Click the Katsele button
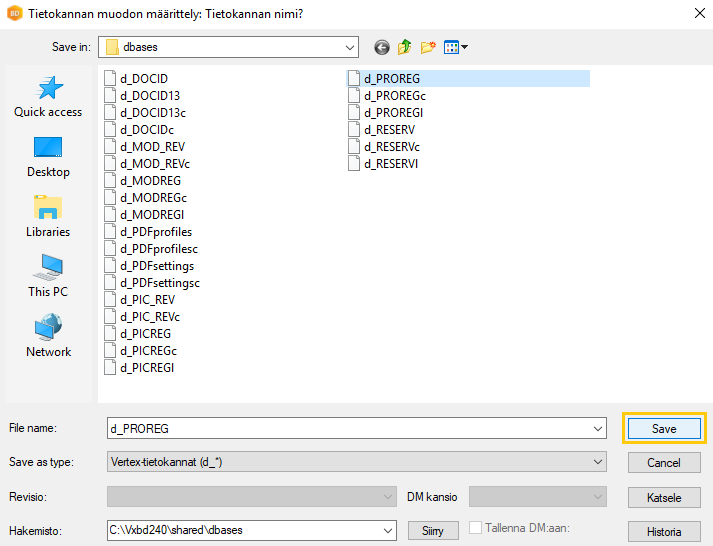This screenshot has height=546, width=713. [x=664, y=497]
